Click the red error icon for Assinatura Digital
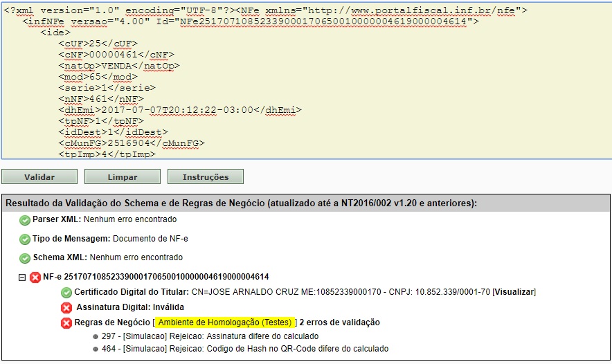 (x=66, y=307)
